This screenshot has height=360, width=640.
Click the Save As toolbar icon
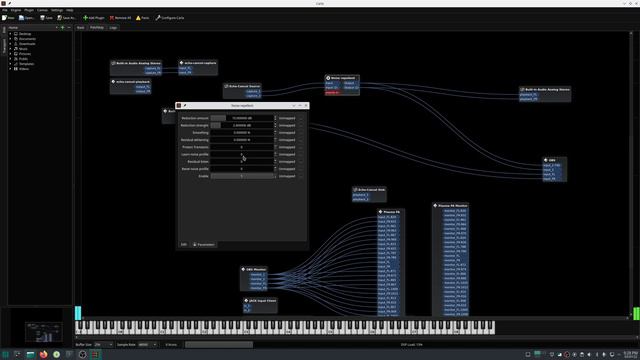click(x=60, y=18)
